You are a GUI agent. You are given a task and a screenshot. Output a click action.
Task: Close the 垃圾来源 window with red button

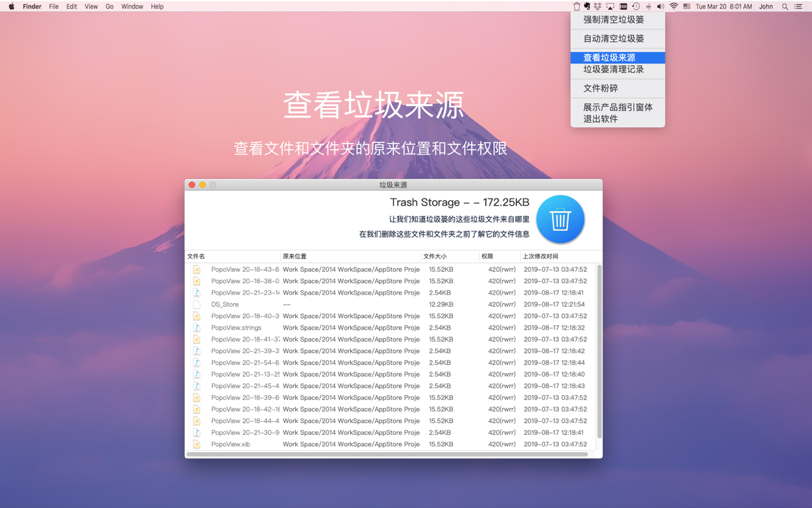click(x=192, y=185)
